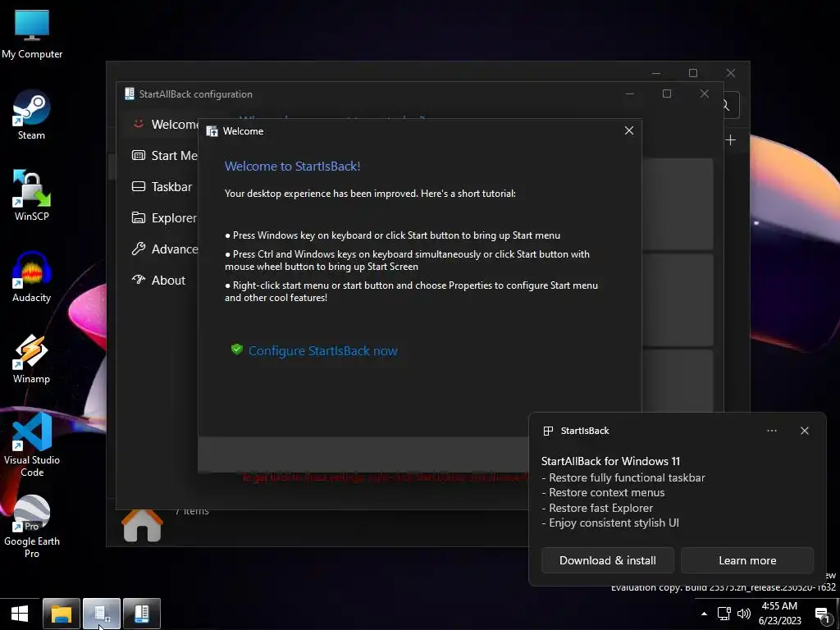The width and height of the screenshot is (840, 630).
Task: Launch Steam from the desktop
Action: pyautogui.click(x=32, y=115)
